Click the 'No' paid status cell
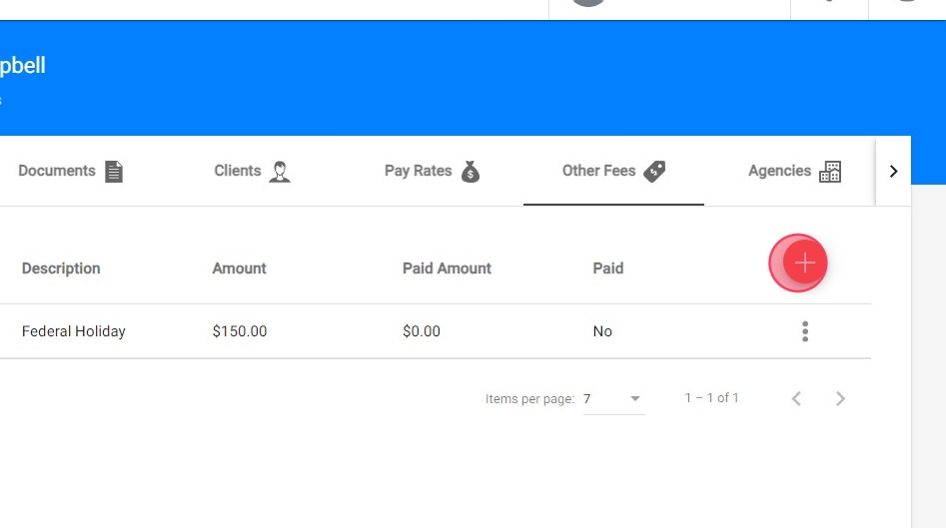The image size is (946, 528). [602, 331]
